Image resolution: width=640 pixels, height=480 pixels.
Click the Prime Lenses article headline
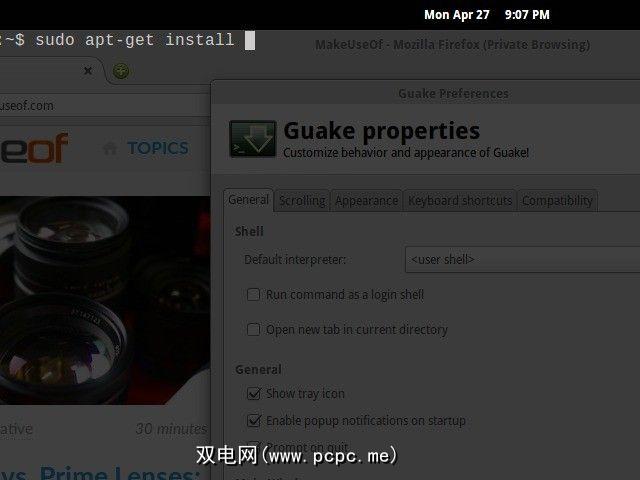[x=100, y=473]
